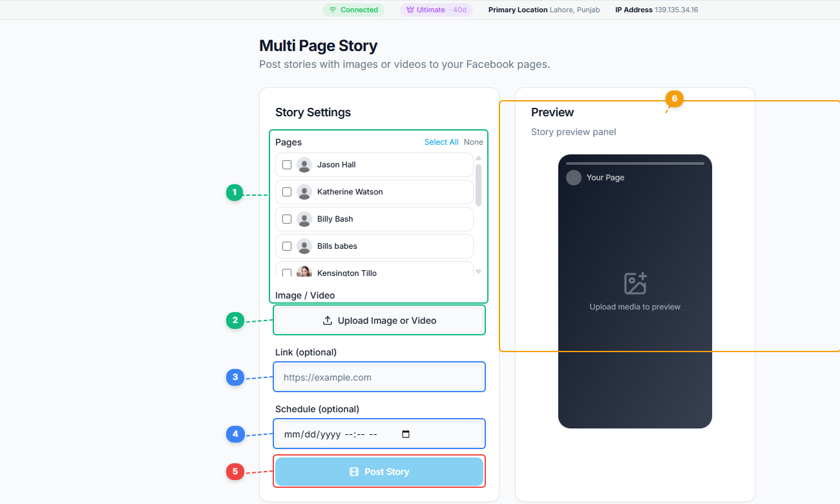Click Bills babes' avatar icon
The height and width of the screenshot is (504, 840).
(x=304, y=246)
